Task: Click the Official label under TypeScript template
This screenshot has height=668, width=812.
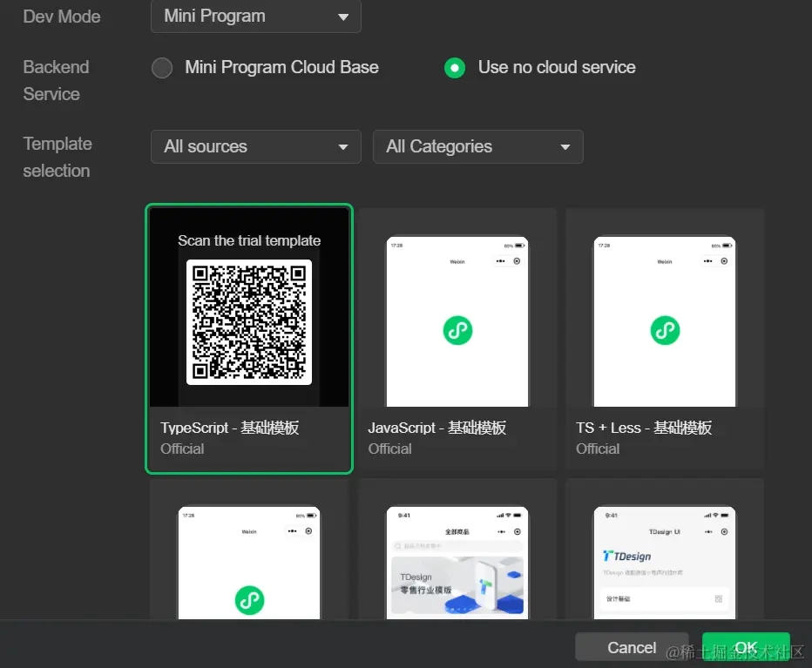Action: click(182, 449)
